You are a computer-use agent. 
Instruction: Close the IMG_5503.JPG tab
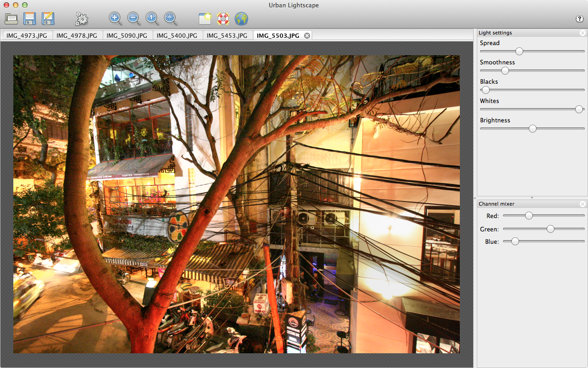coord(307,35)
